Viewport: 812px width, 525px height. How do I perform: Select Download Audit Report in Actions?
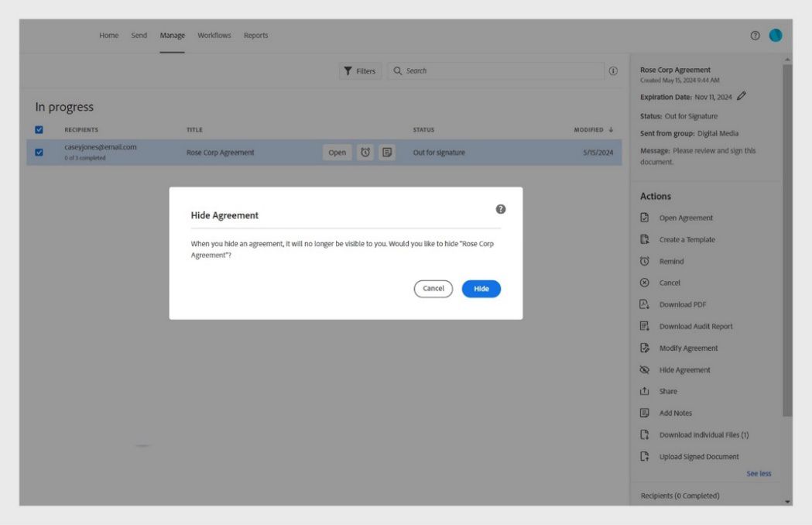[x=697, y=325]
